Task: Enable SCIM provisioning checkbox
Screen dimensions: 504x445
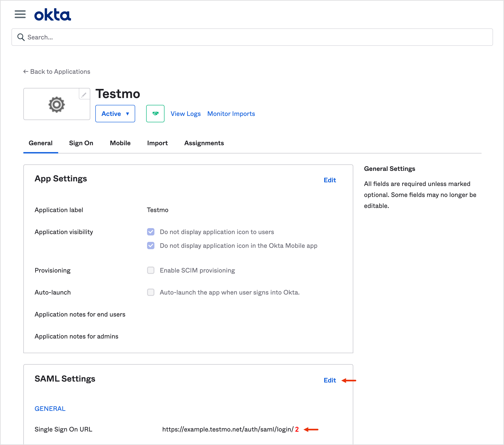Action: (x=151, y=270)
